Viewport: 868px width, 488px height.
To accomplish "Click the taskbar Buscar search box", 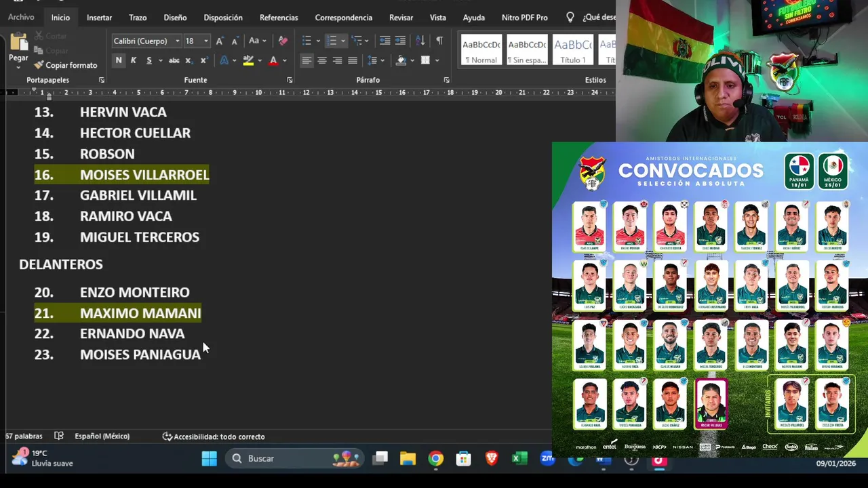I will tap(295, 459).
